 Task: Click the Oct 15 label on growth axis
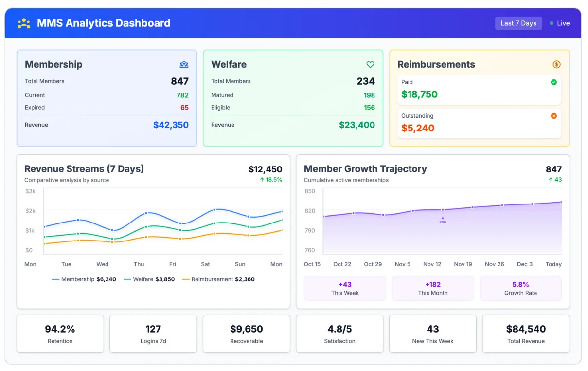[312, 264]
